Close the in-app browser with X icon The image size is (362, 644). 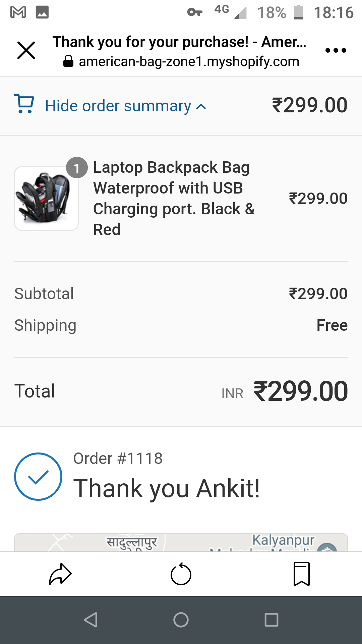tap(26, 50)
